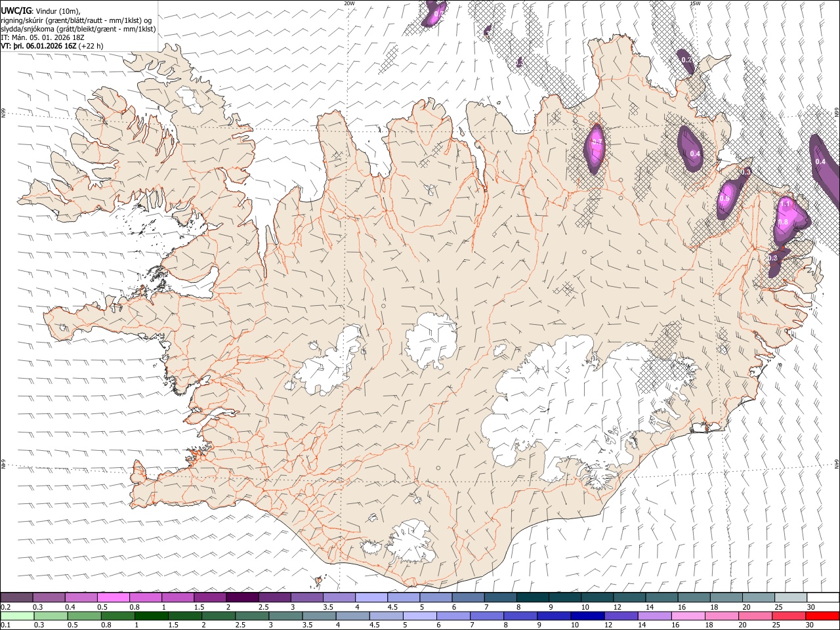
Task: Click the 1.1 snowfall value on east coast
Action: [785, 205]
